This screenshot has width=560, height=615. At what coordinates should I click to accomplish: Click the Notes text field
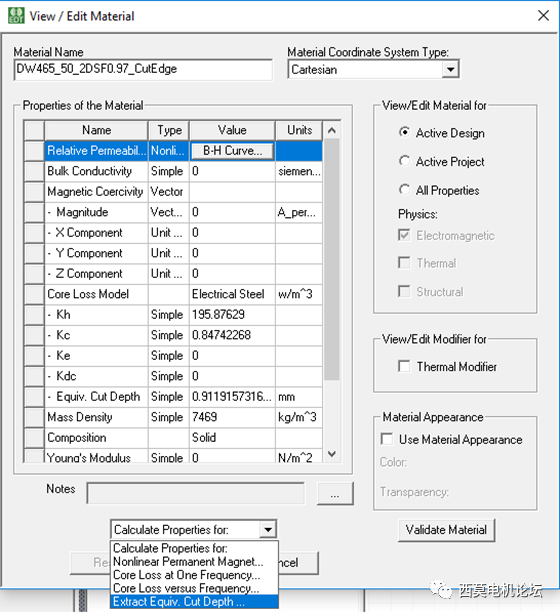click(196, 493)
